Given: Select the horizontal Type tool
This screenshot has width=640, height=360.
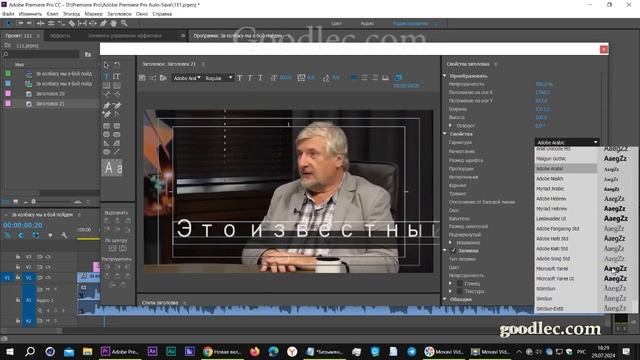Looking at the screenshot, I should (x=107, y=76).
